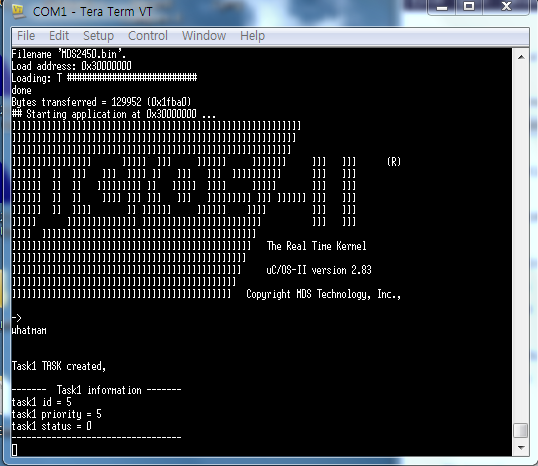Open the File menu
This screenshot has height=466, width=538.
click(x=26, y=36)
